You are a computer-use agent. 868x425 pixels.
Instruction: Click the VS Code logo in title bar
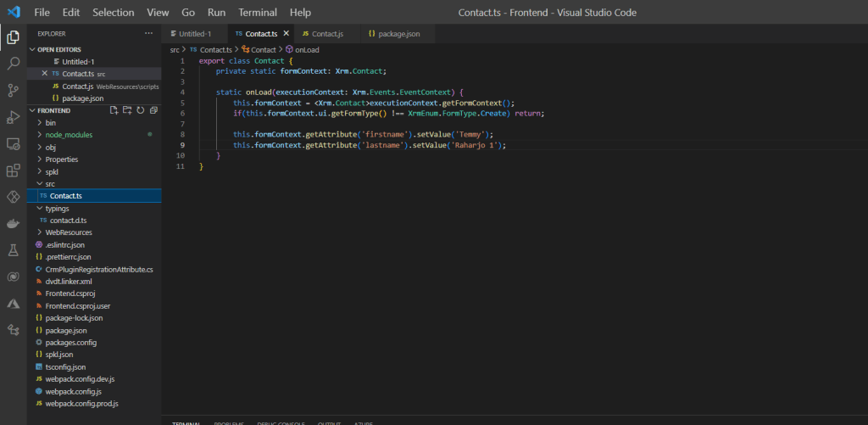[x=14, y=12]
